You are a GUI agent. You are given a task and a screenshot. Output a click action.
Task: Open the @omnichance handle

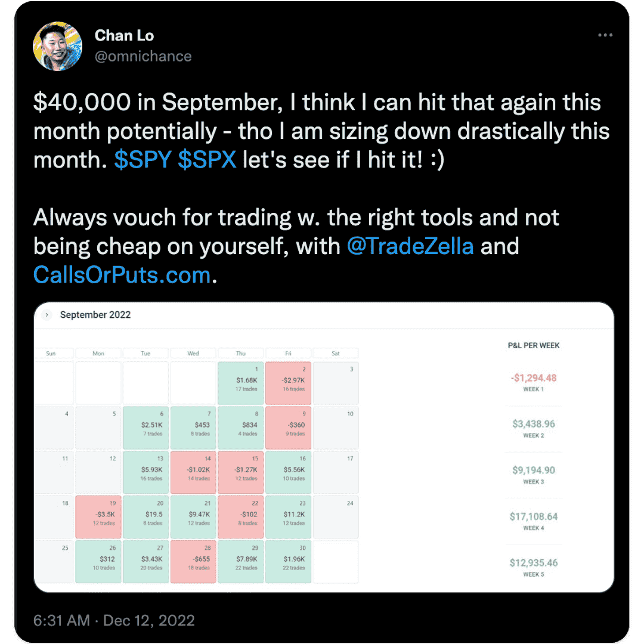click(x=143, y=57)
